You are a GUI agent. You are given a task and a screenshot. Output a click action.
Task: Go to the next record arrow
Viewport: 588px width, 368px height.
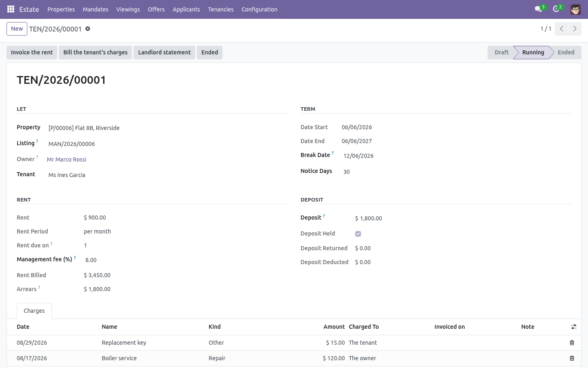[575, 29]
